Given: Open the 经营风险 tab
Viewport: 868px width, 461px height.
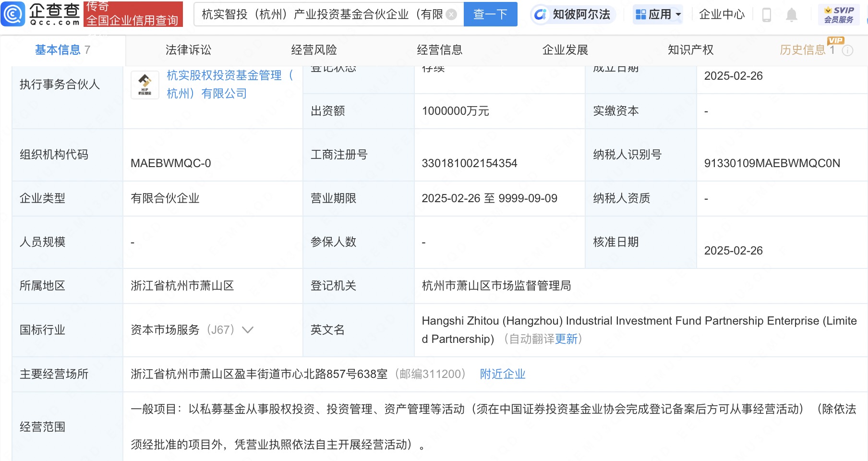Looking at the screenshot, I should 314,50.
